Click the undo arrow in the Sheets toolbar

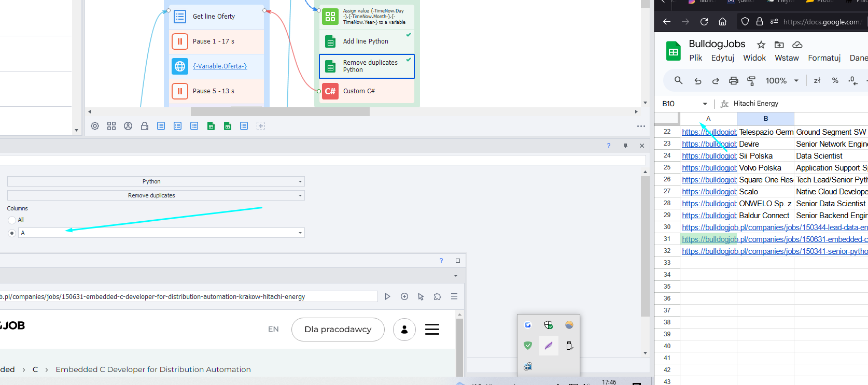698,81
